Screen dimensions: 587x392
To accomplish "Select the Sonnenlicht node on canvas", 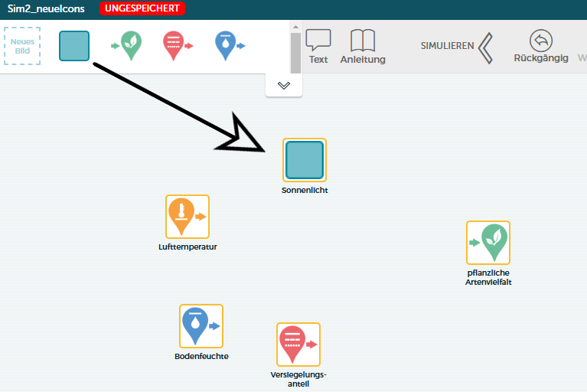I will click(305, 160).
